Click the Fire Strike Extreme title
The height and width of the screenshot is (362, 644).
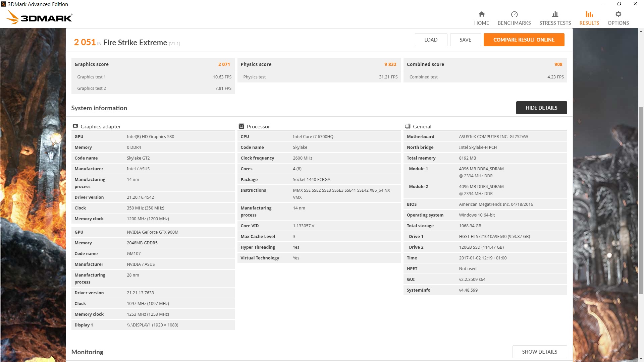(x=135, y=43)
